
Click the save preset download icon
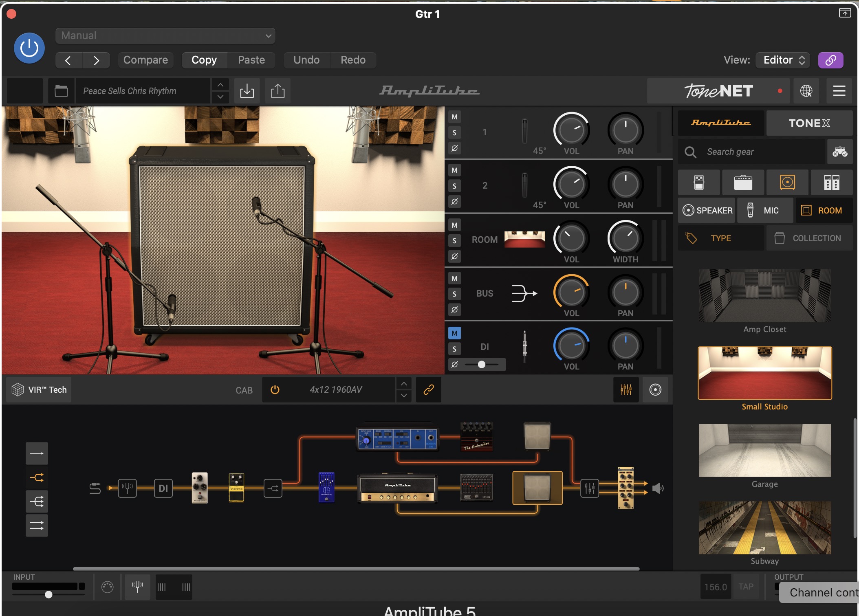[247, 91]
